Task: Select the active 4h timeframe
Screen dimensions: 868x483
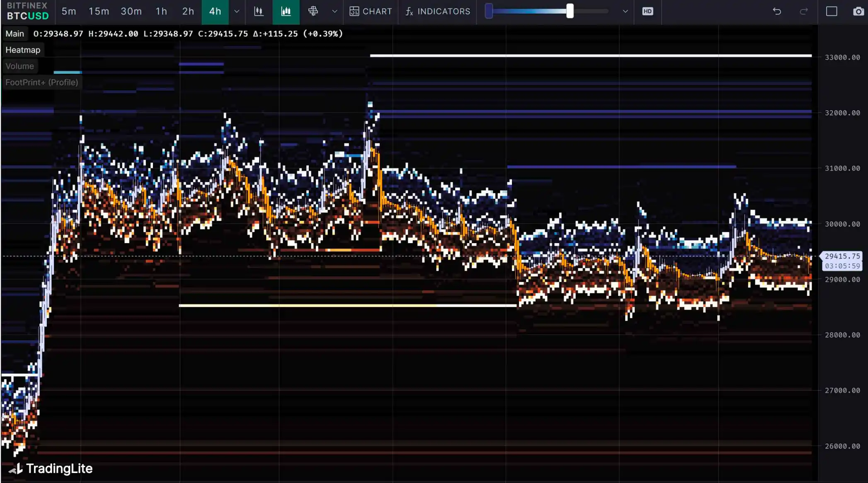Action: coord(215,12)
